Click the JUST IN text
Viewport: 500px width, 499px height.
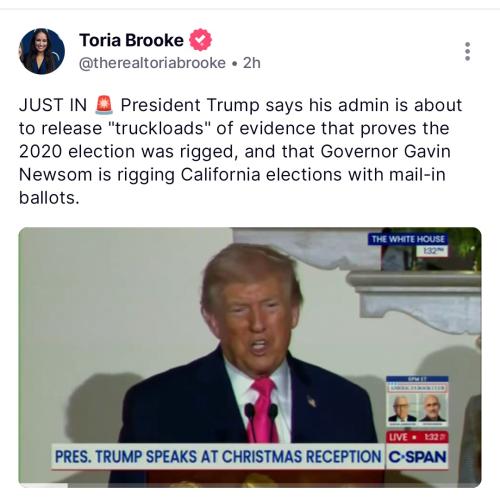[x=53, y=105]
